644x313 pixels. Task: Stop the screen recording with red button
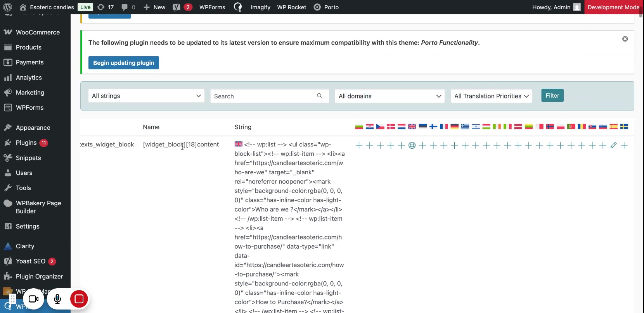coord(79,299)
